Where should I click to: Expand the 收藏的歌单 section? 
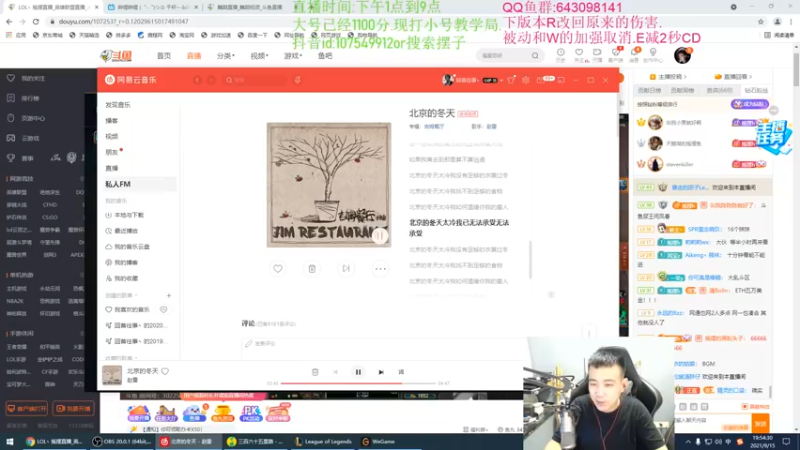pos(121,358)
